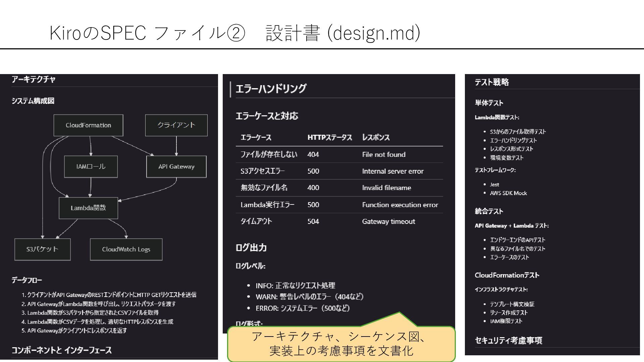Click the コンポーネントと インターフェース heading
The width and height of the screenshot is (644, 362).
click(61, 350)
